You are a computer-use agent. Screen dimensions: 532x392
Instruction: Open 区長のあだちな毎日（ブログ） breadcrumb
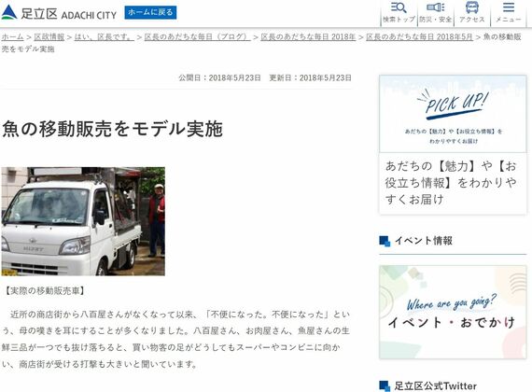[x=198, y=36]
